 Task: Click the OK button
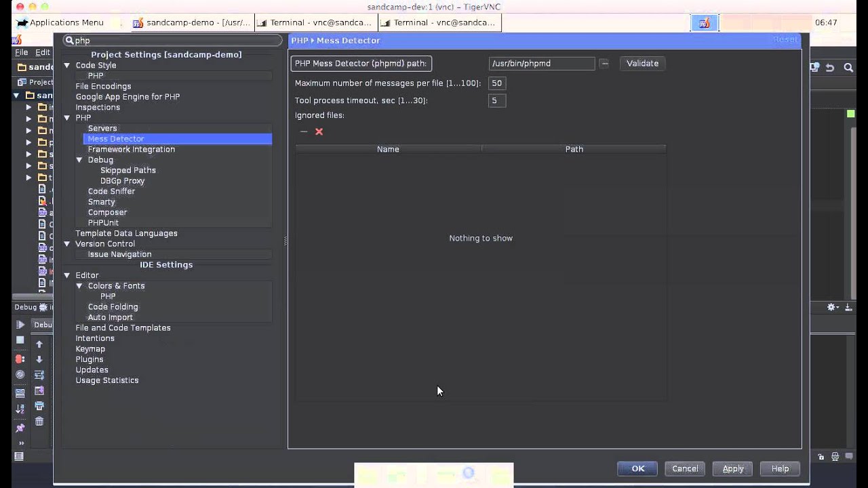[x=638, y=468]
